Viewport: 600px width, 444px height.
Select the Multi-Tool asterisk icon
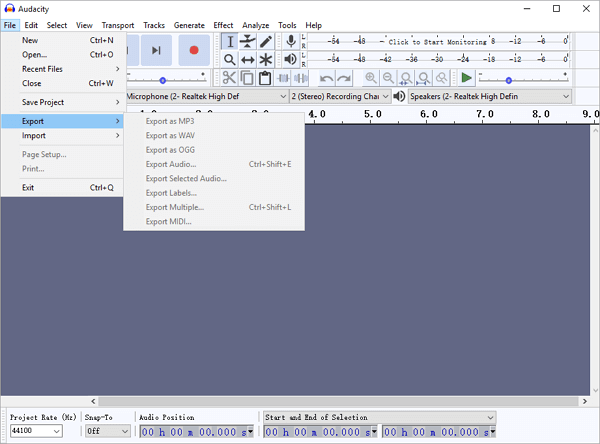(x=265, y=60)
